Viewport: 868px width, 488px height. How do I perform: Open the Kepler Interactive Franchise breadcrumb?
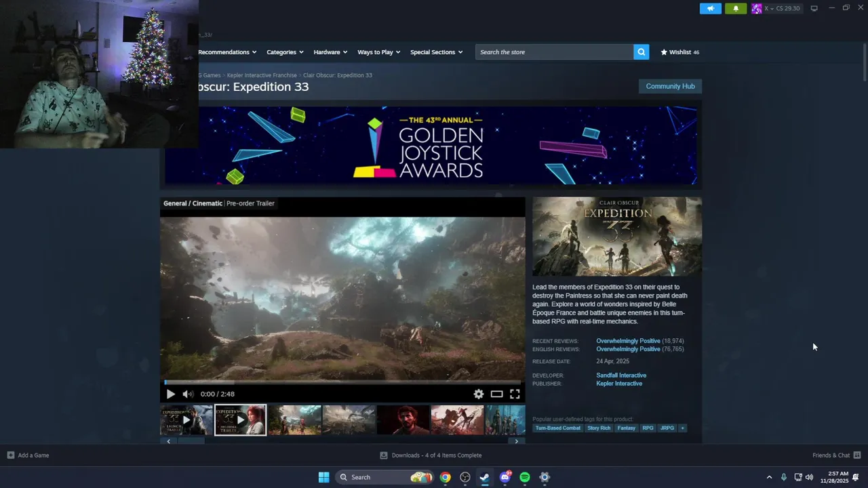(262, 75)
